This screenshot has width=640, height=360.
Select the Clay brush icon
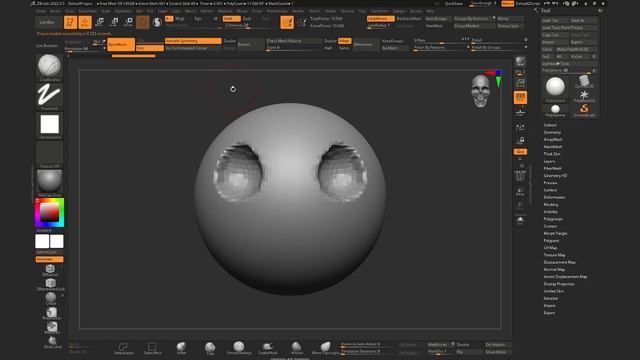click(x=210, y=348)
